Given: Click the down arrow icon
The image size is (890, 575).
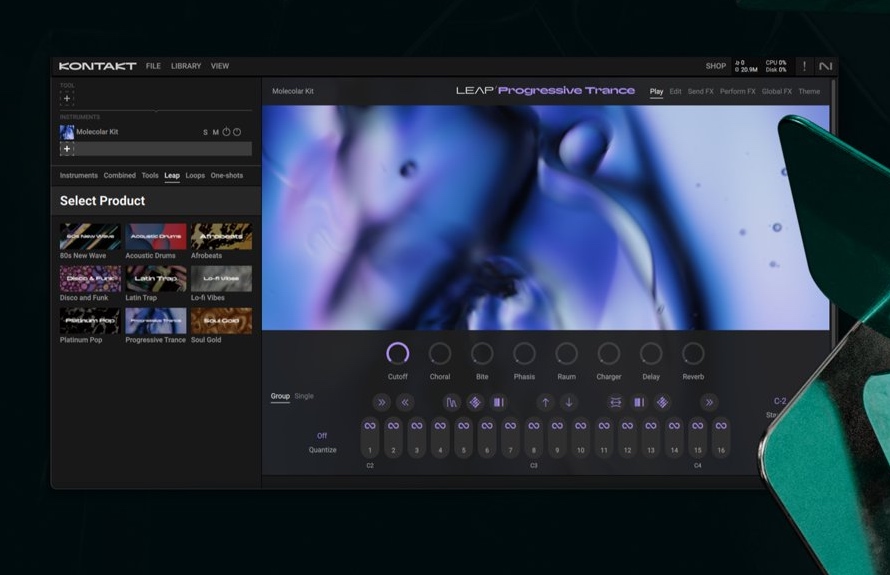Looking at the screenshot, I should tap(569, 402).
